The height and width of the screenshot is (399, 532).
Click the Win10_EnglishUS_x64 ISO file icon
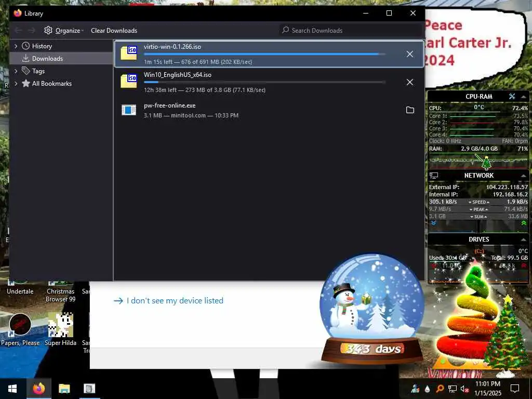[129, 82]
